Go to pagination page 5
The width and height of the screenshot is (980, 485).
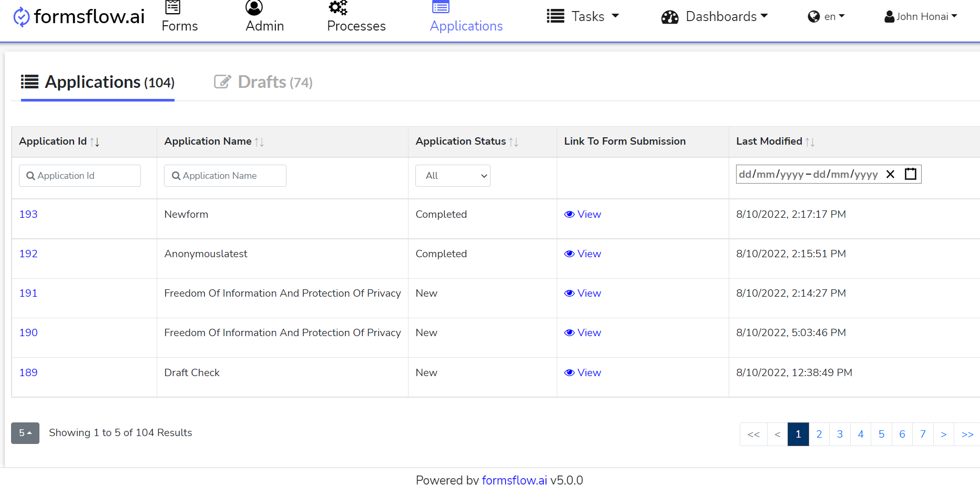point(881,435)
